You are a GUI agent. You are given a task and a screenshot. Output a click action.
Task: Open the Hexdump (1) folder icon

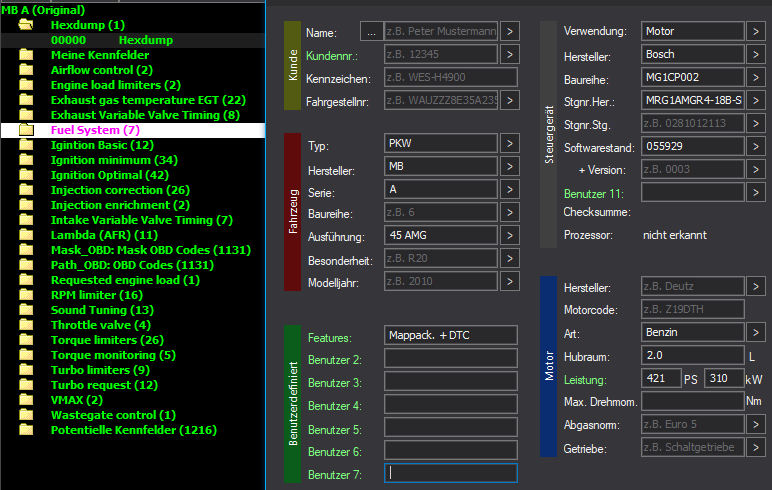point(26,25)
